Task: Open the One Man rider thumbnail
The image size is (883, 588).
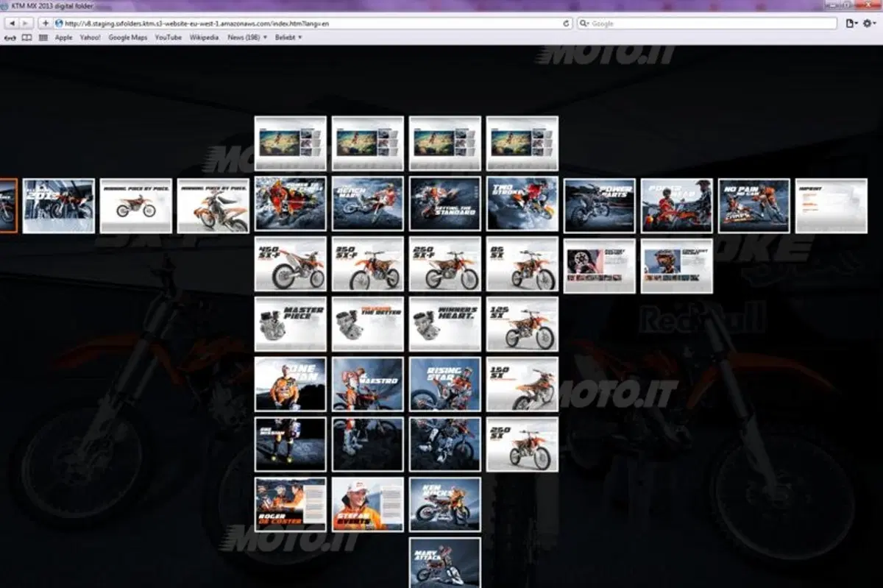Action: tap(291, 384)
